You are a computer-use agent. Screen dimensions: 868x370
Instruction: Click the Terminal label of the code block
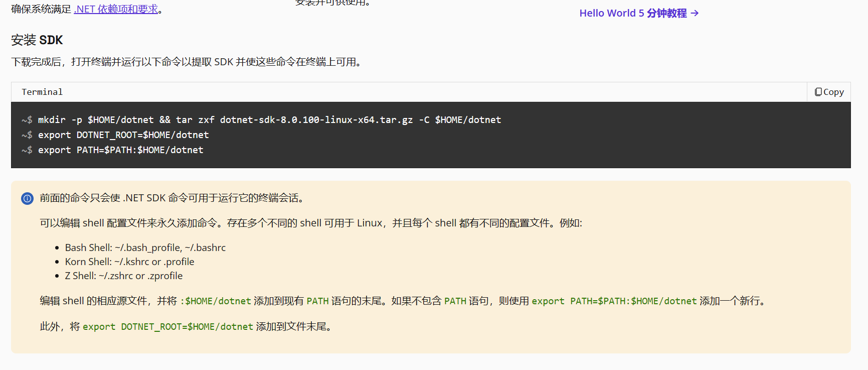coord(42,92)
